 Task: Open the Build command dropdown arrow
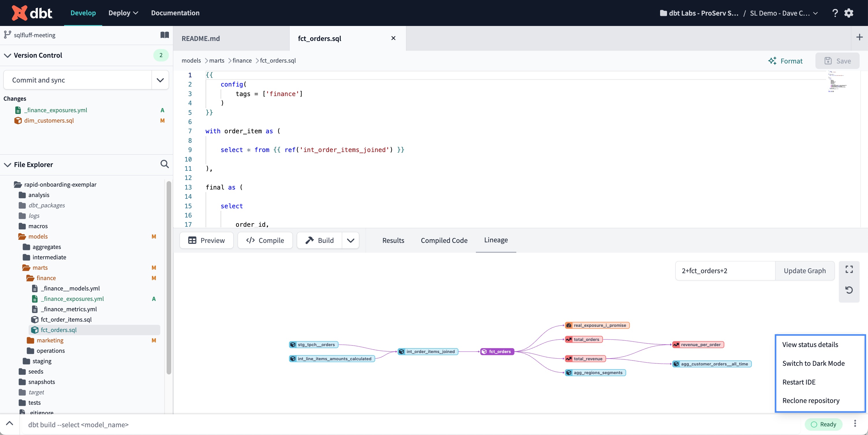[x=351, y=240]
